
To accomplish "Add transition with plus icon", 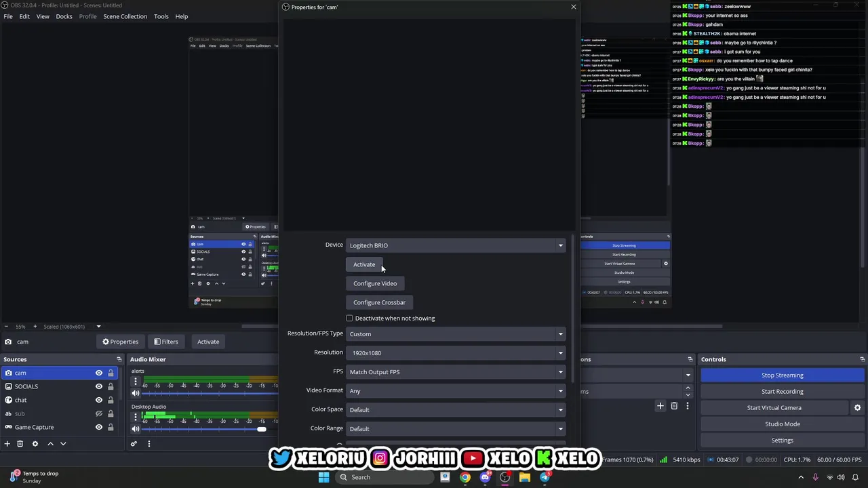I will pos(660,406).
